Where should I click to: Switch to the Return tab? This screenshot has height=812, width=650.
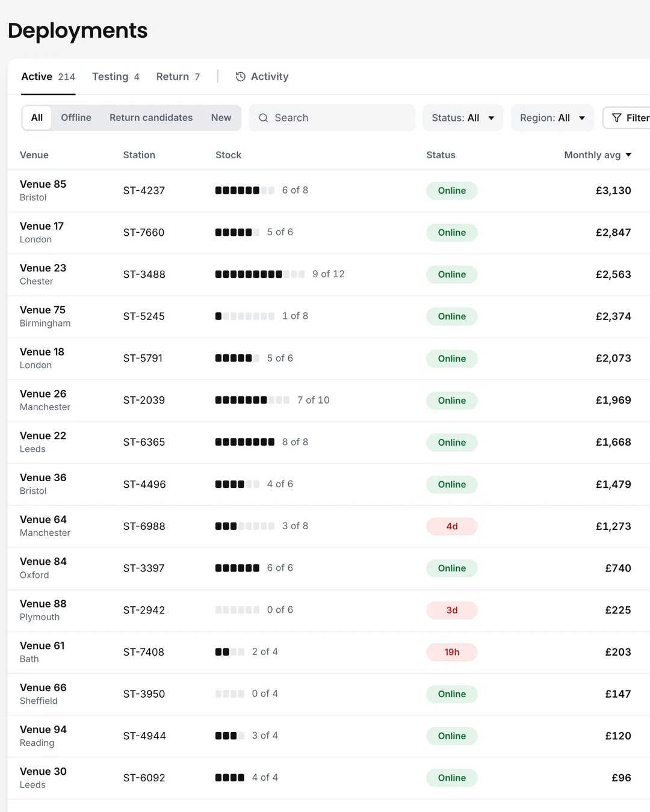click(178, 76)
